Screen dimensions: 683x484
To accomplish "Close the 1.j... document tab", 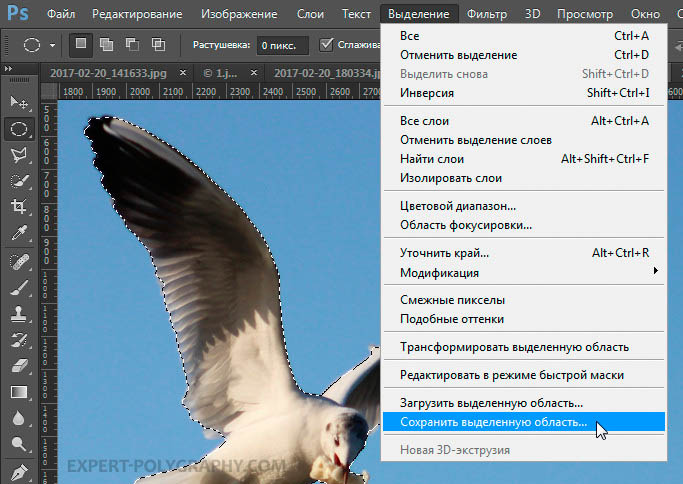I will 254,73.
